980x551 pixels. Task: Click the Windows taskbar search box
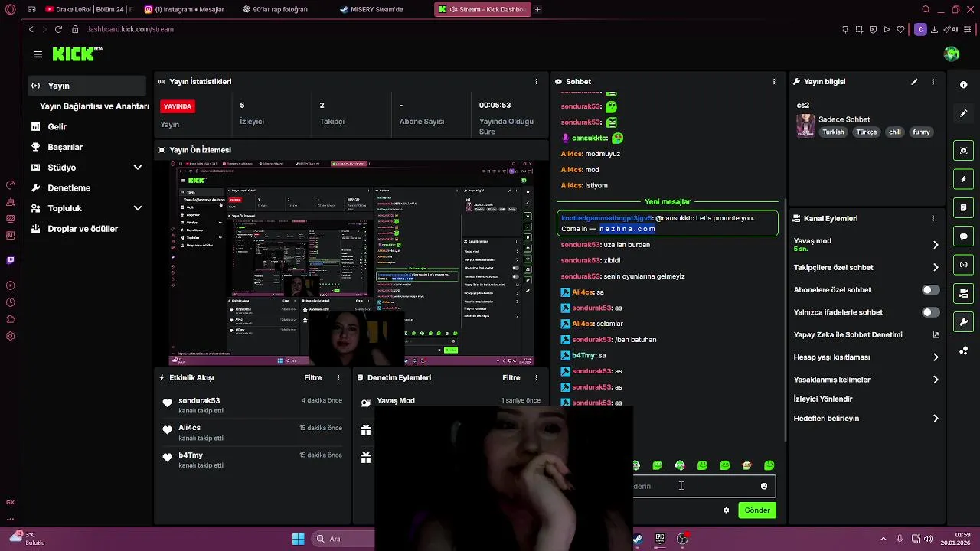(x=343, y=539)
